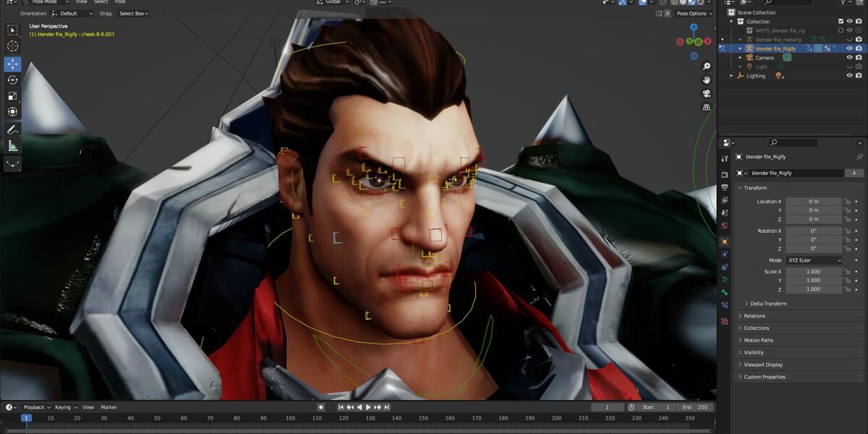This screenshot has height=434, width=868.
Task: Open the Tool properties tab
Action: pos(725,158)
